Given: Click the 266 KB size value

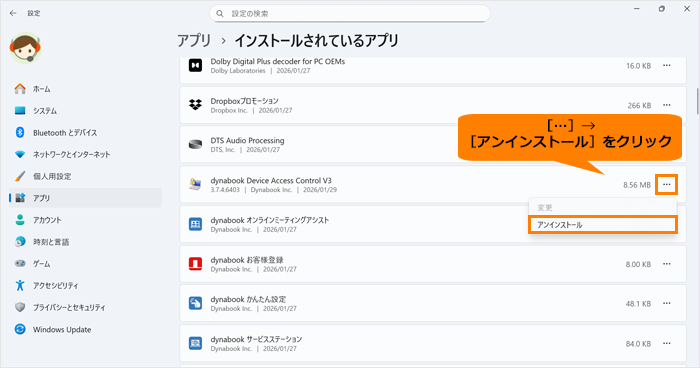Looking at the screenshot, I should [x=639, y=105].
